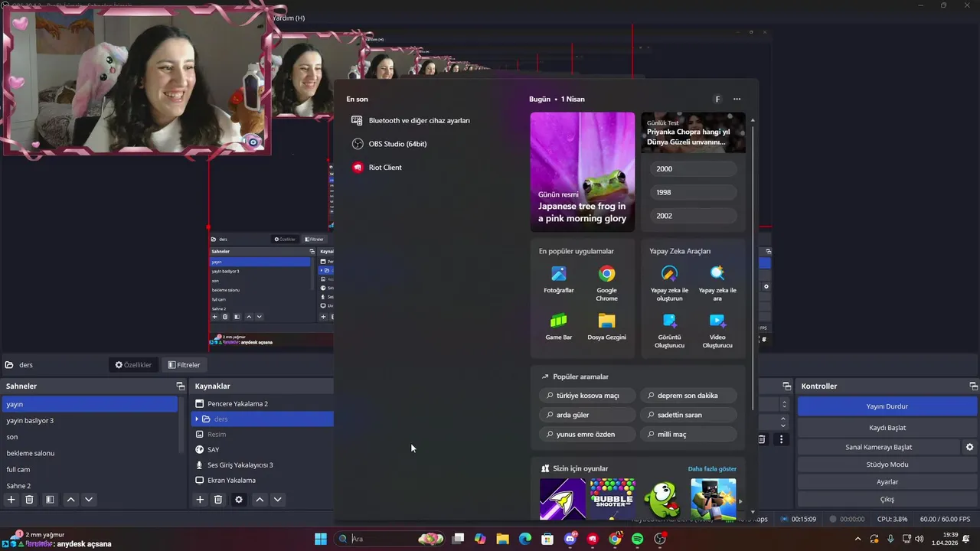
Task: Open Discord from the taskbar
Action: 570,539
